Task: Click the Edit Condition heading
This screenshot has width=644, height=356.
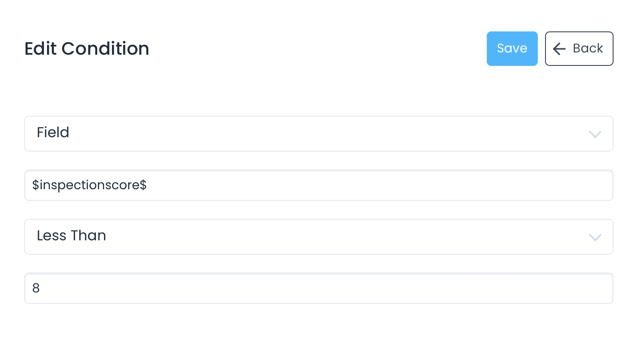Action: pyautogui.click(x=86, y=48)
